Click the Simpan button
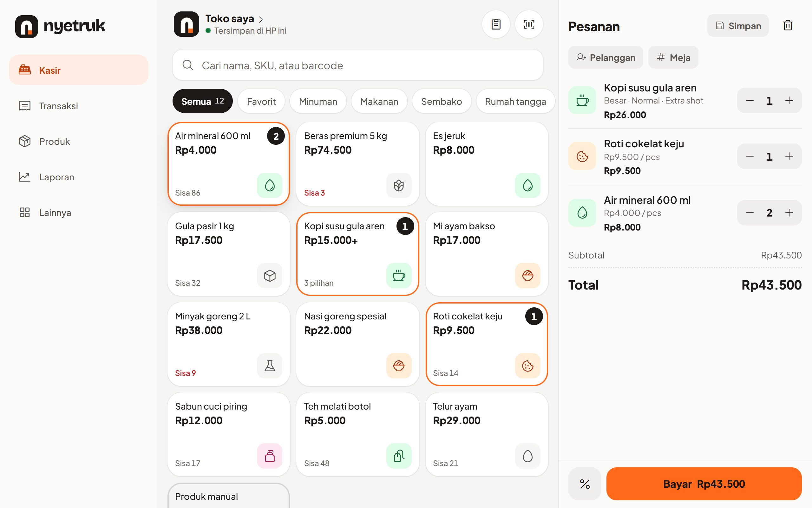812x508 pixels. tap(738, 25)
